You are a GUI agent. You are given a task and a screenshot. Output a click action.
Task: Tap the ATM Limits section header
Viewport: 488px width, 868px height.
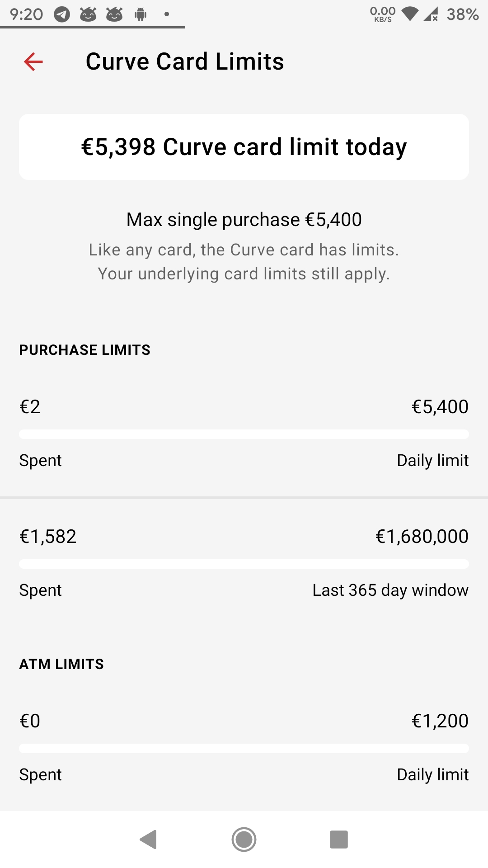pyautogui.click(x=61, y=664)
